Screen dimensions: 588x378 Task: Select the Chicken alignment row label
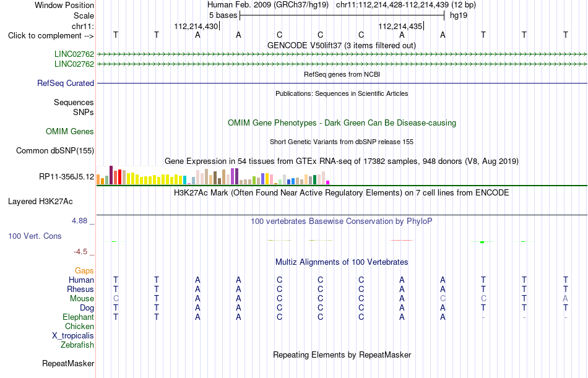(79, 327)
